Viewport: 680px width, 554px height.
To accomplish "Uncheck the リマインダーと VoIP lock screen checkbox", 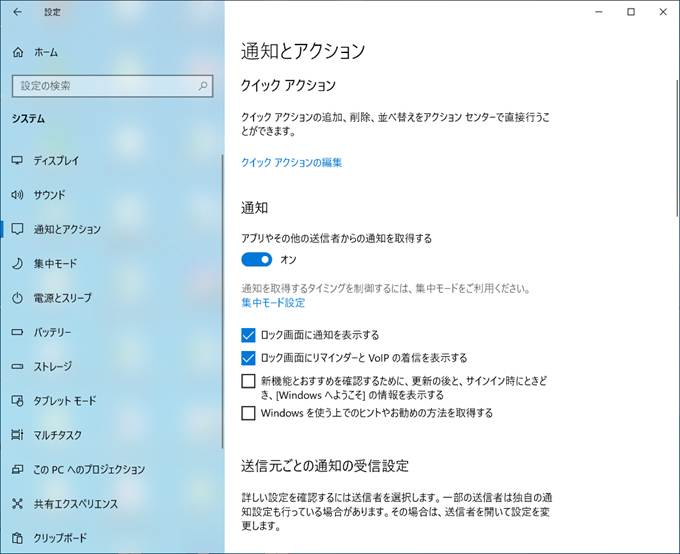I will click(x=249, y=357).
